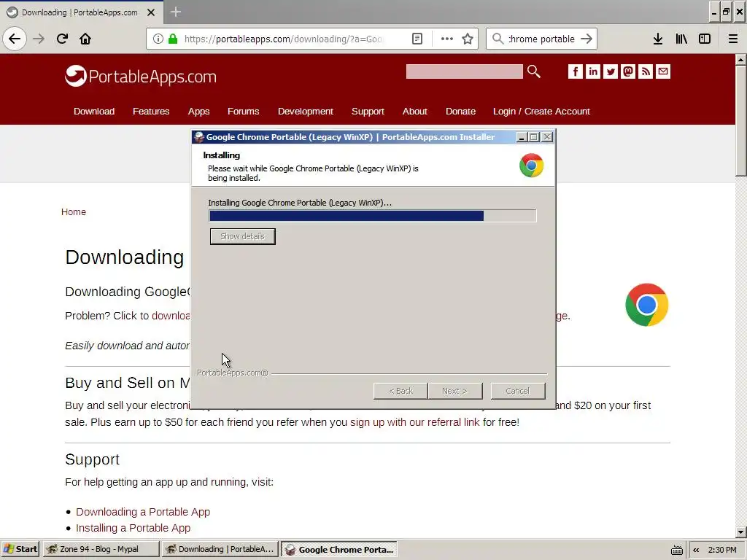Expand hidden system tray icons chevron
Image resolution: width=747 pixels, height=560 pixels.
tap(696, 550)
